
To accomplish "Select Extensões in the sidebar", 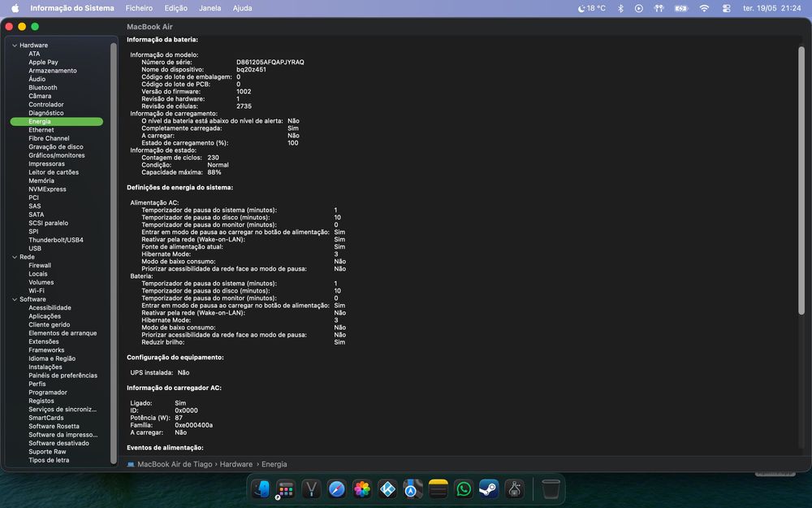I will click(x=44, y=341).
